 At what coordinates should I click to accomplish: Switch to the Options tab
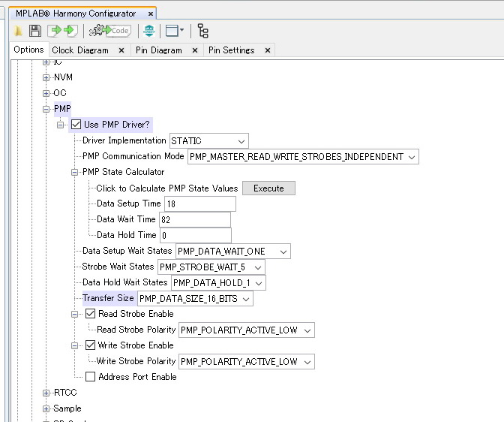click(x=28, y=50)
